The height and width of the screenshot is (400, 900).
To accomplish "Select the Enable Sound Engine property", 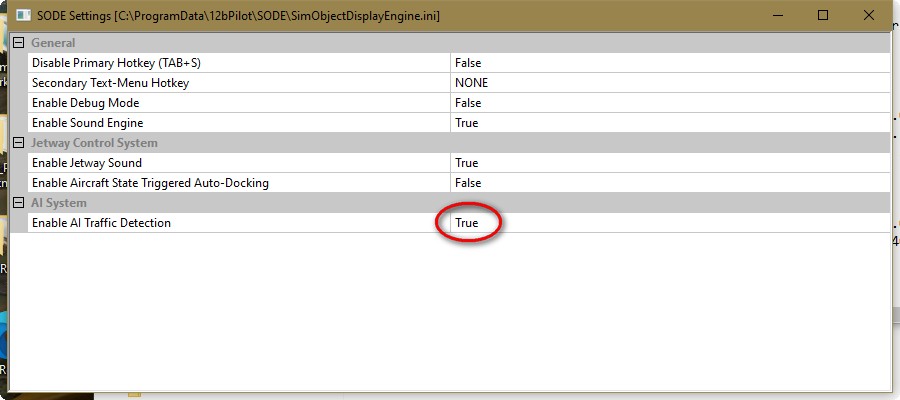I will [239, 123].
